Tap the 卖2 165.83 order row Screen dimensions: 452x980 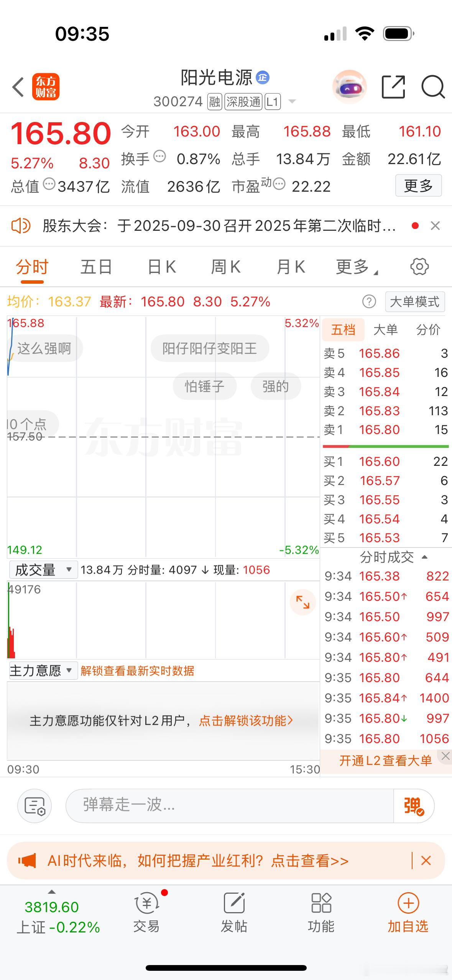(386, 411)
